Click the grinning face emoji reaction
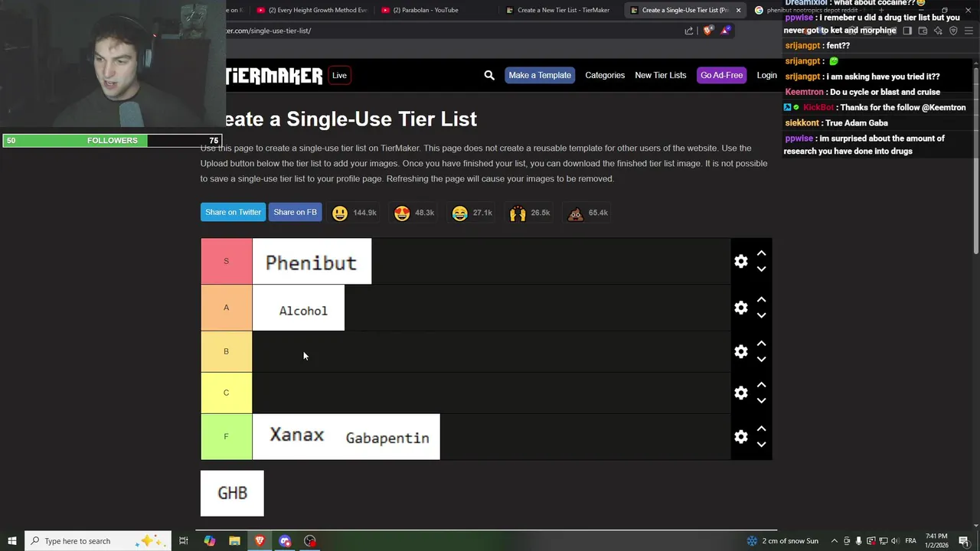The height and width of the screenshot is (551, 980). pos(340,213)
